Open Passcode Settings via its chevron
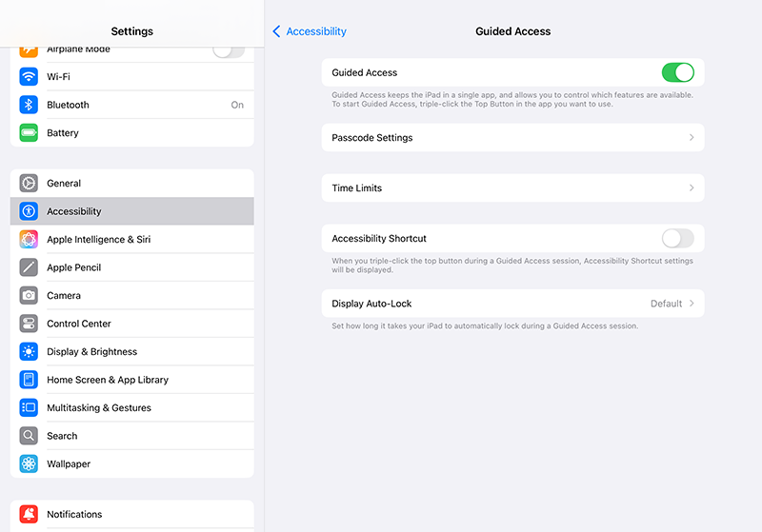 [692, 138]
